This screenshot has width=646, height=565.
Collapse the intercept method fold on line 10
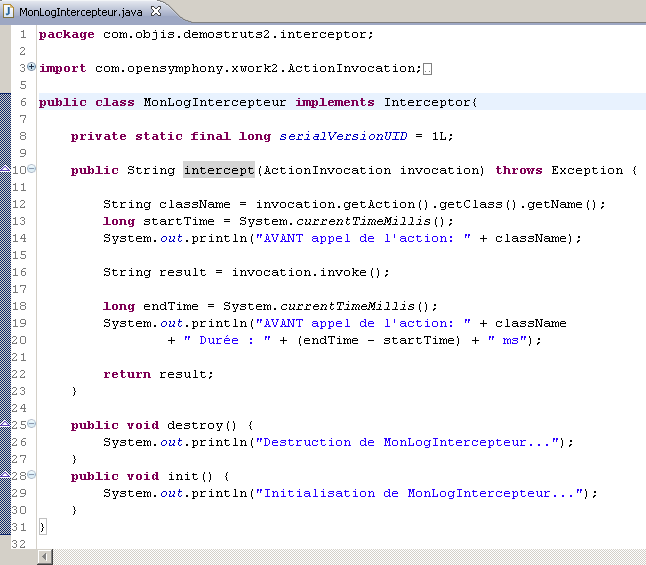point(32,169)
